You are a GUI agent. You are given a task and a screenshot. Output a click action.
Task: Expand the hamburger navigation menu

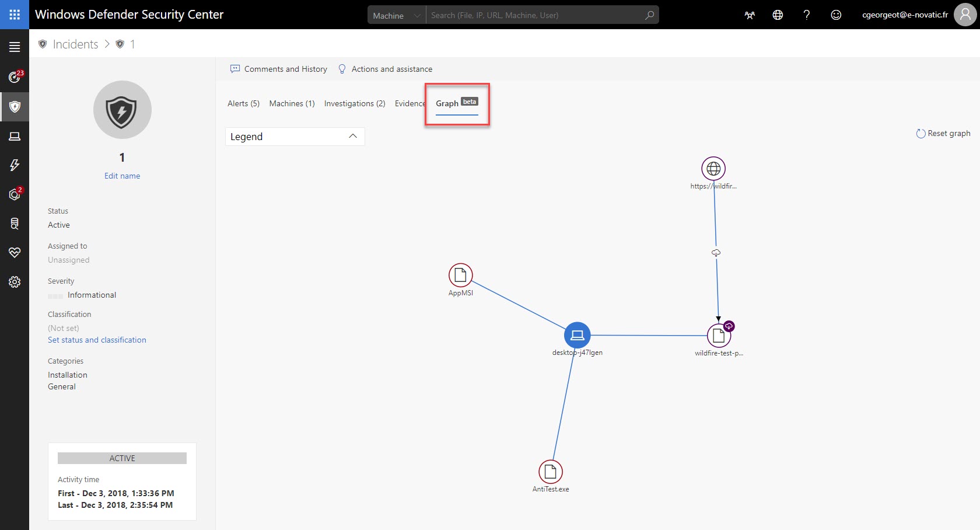tap(15, 47)
